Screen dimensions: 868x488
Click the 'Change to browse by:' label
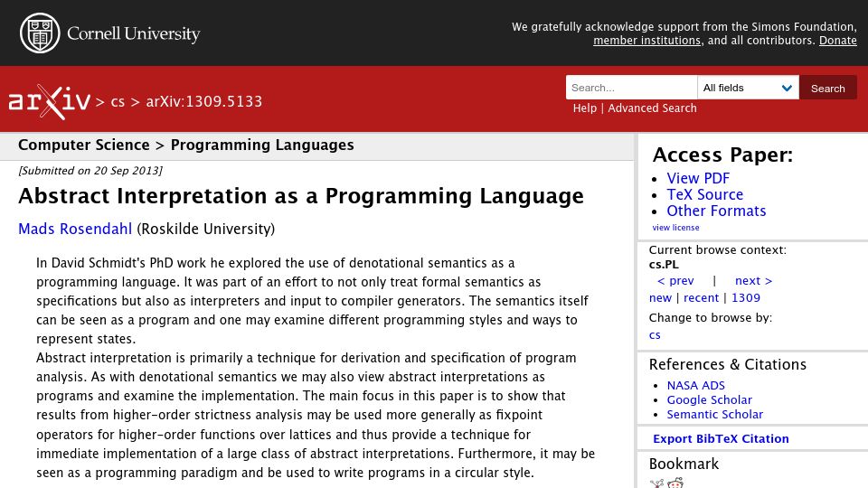coord(711,317)
